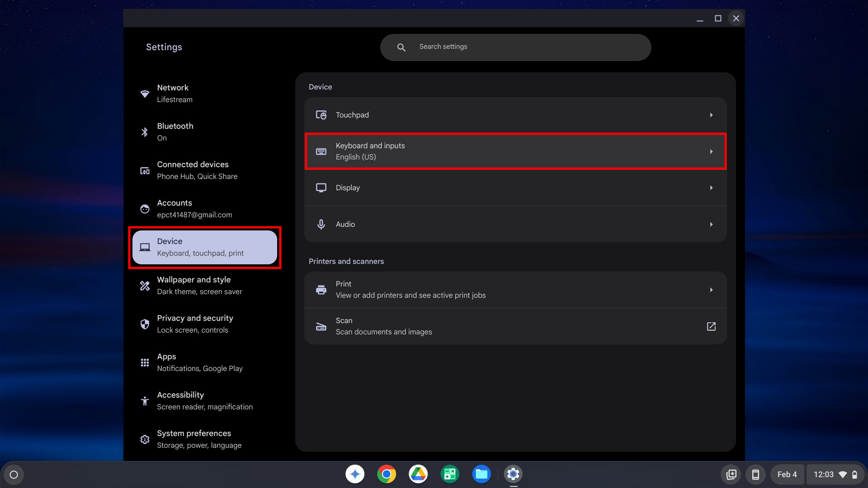This screenshot has height=488, width=868.
Task: Open Google Drive from the shelf
Action: pyautogui.click(x=418, y=474)
